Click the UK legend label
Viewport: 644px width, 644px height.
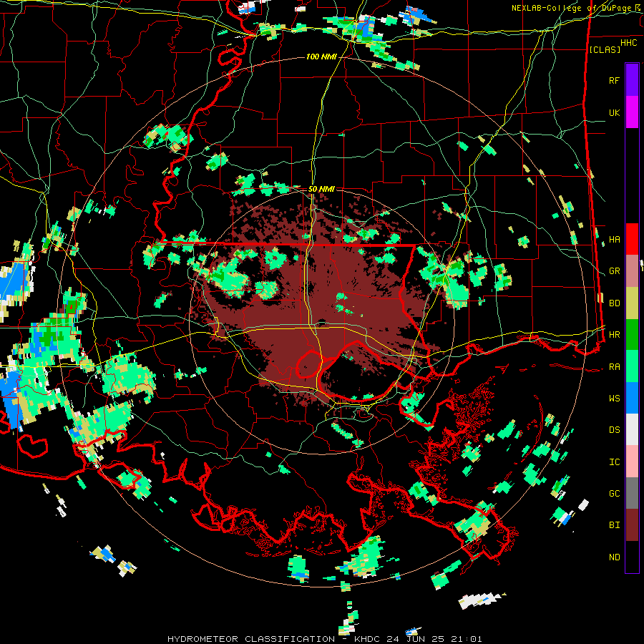(x=614, y=112)
